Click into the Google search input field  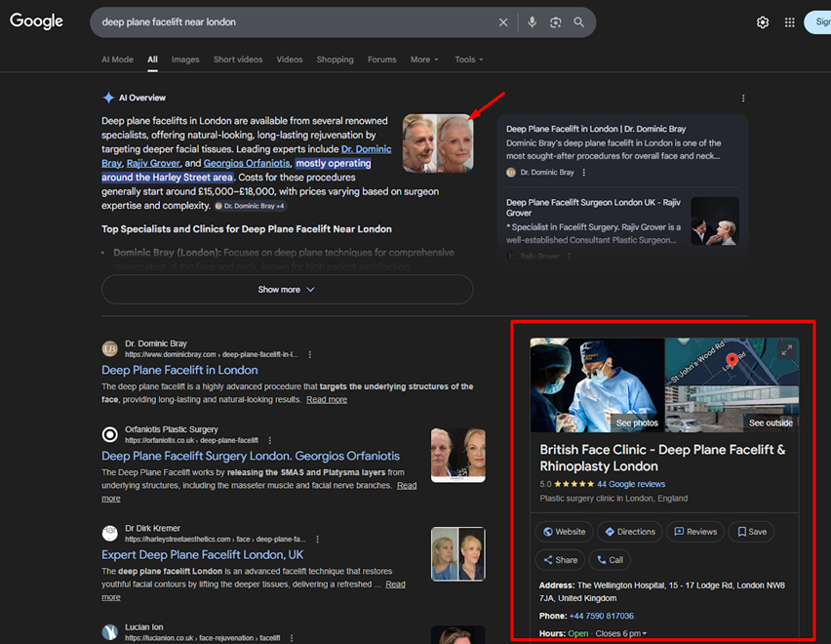click(x=293, y=22)
